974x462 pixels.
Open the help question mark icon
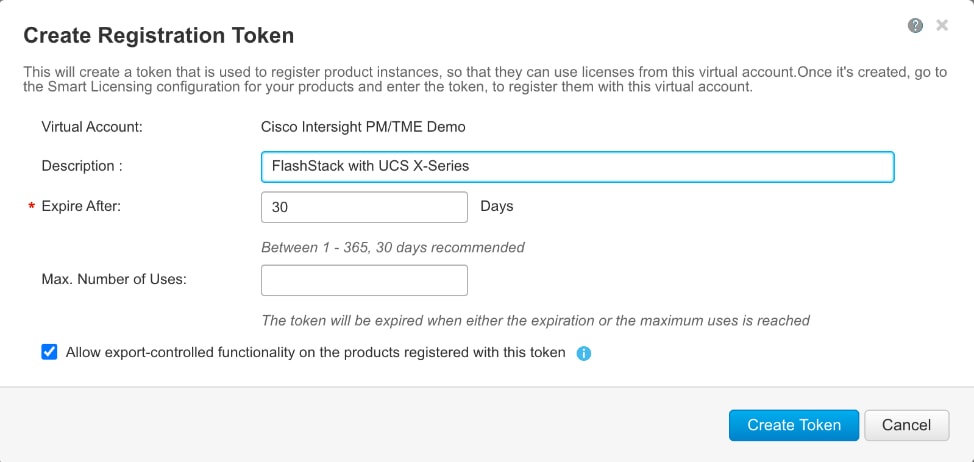pos(915,25)
